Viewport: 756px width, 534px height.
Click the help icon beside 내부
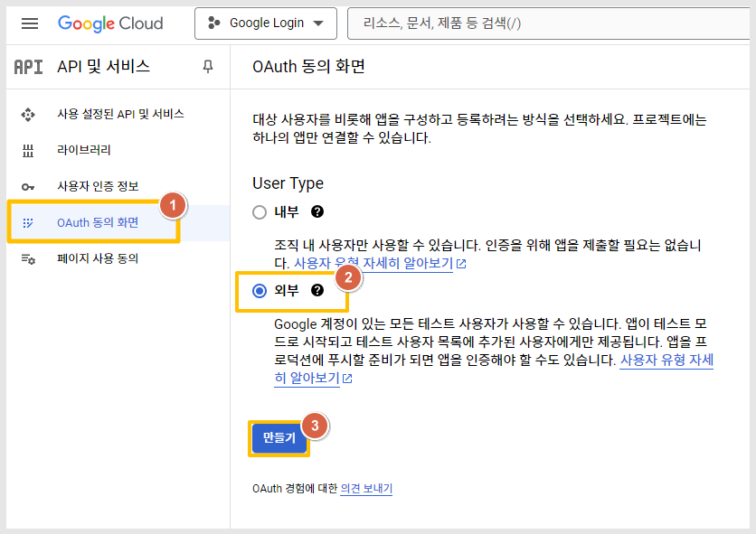click(x=317, y=211)
